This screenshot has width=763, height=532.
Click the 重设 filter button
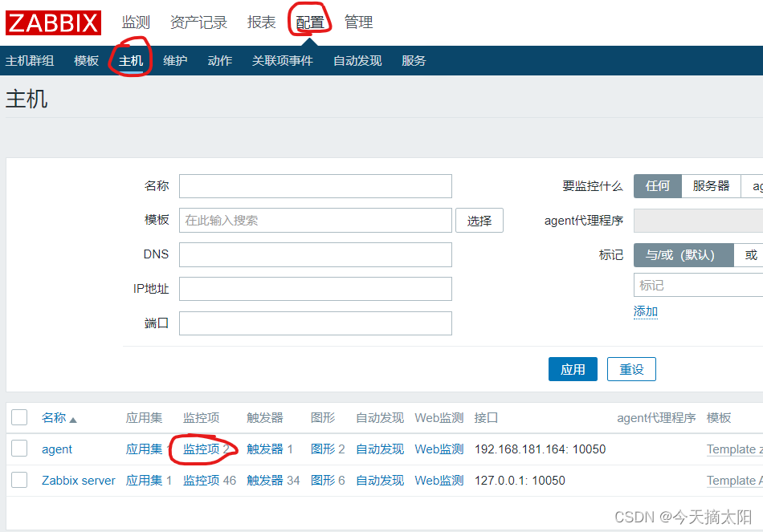pyautogui.click(x=631, y=369)
